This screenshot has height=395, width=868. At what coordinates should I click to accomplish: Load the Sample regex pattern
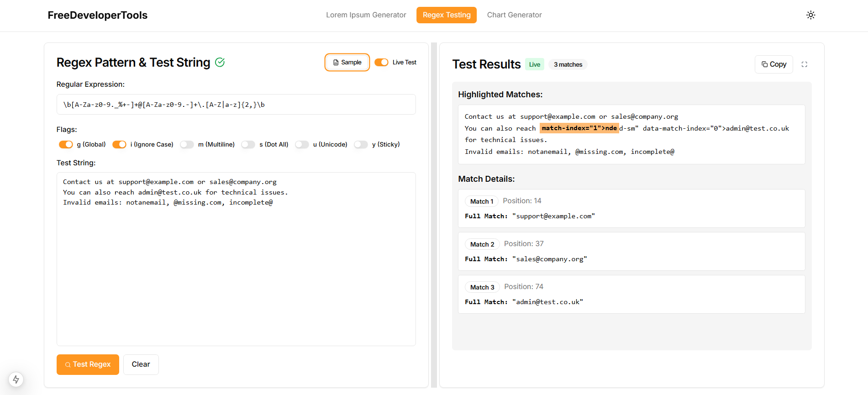point(347,63)
